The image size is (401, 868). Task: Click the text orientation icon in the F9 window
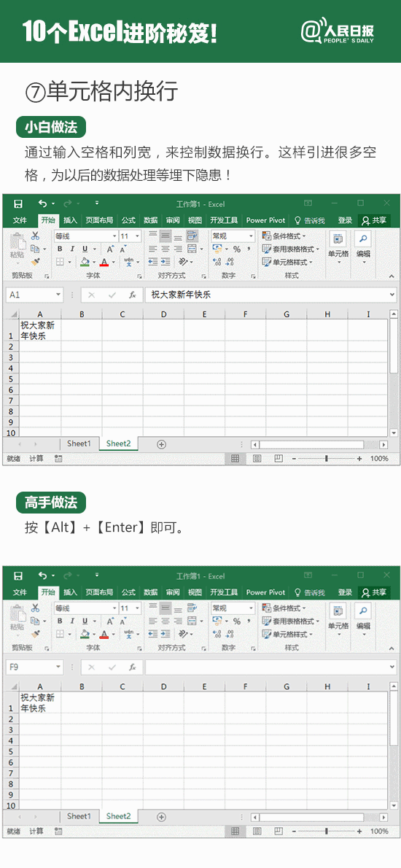pos(184,634)
